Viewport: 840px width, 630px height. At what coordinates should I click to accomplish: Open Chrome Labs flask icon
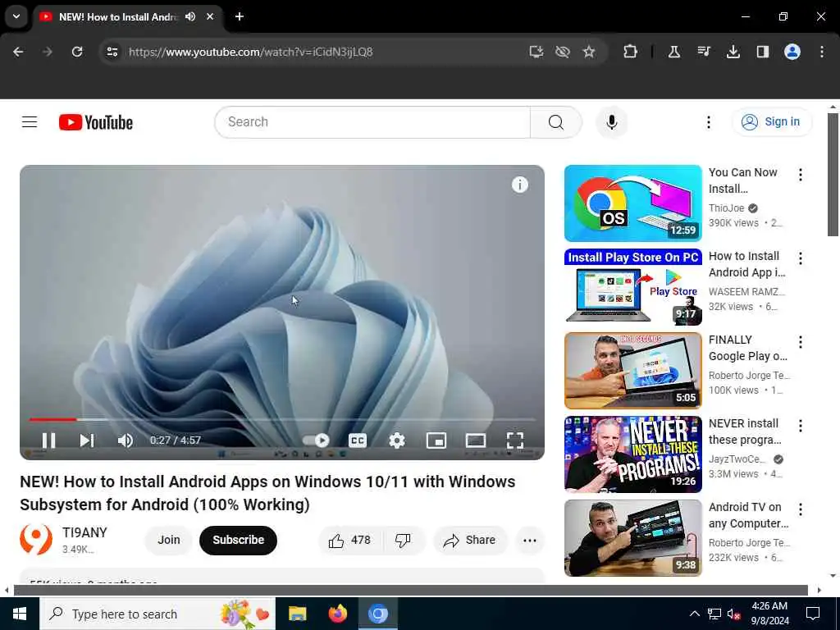coord(674,52)
